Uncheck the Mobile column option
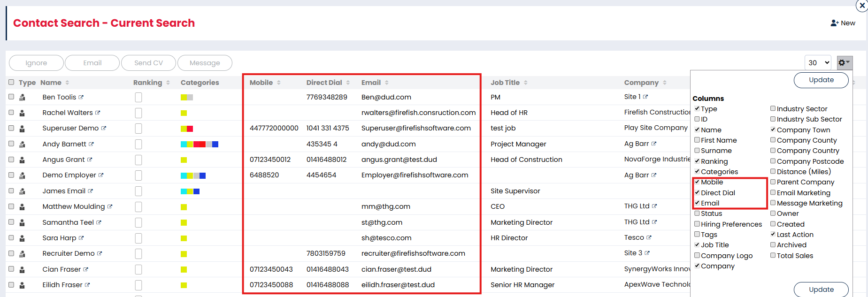868x297 pixels. click(x=697, y=182)
